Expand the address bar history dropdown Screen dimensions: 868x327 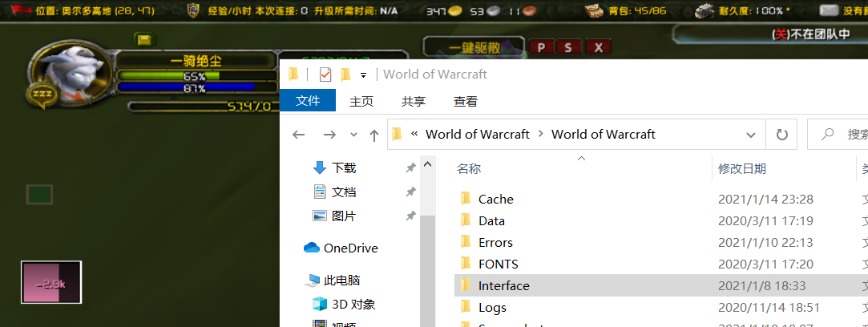[x=751, y=135]
